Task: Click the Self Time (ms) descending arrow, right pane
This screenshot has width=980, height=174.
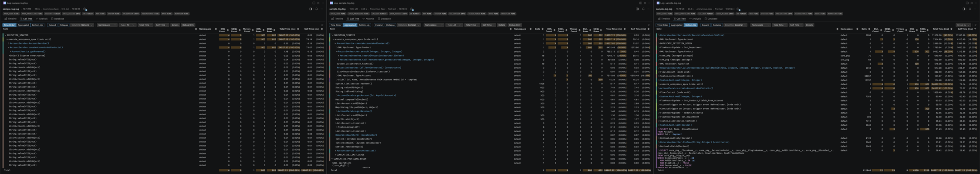Action: pos(975,29)
